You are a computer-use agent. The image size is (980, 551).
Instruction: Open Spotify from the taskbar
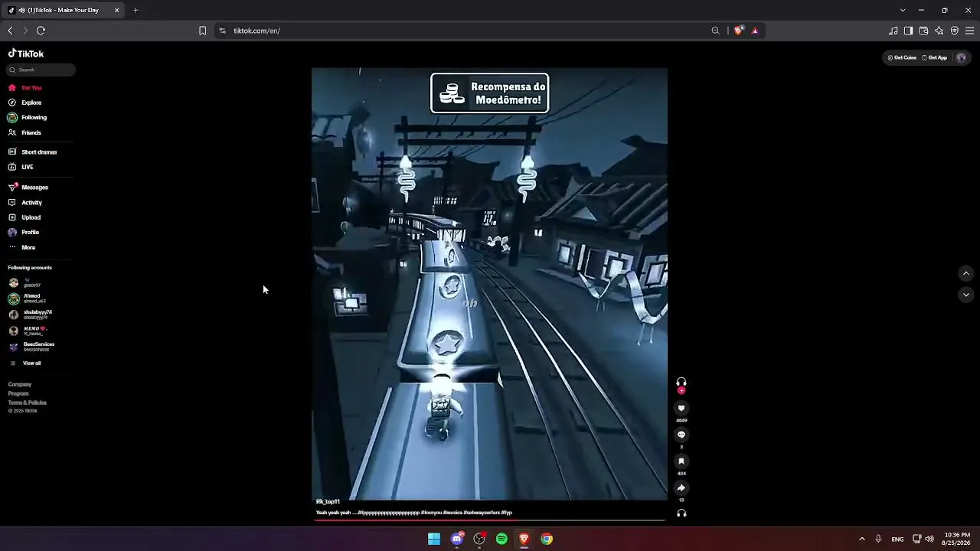501,539
